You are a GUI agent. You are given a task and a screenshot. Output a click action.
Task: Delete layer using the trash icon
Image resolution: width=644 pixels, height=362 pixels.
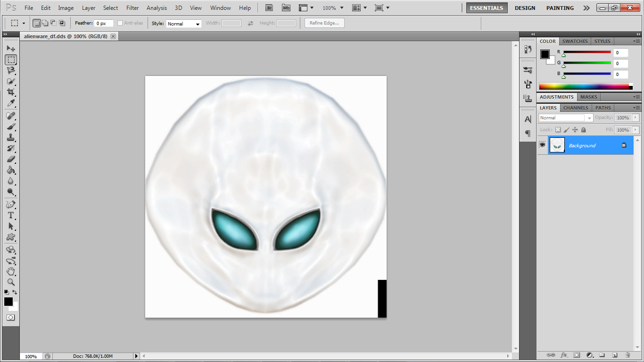tap(627, 355)
